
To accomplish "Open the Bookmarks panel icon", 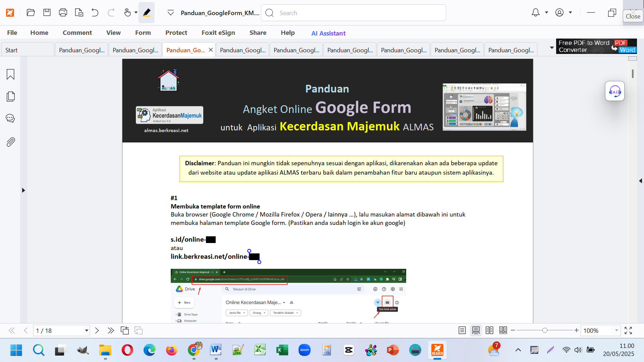I will pyautogui.click(x=10, y=74).
